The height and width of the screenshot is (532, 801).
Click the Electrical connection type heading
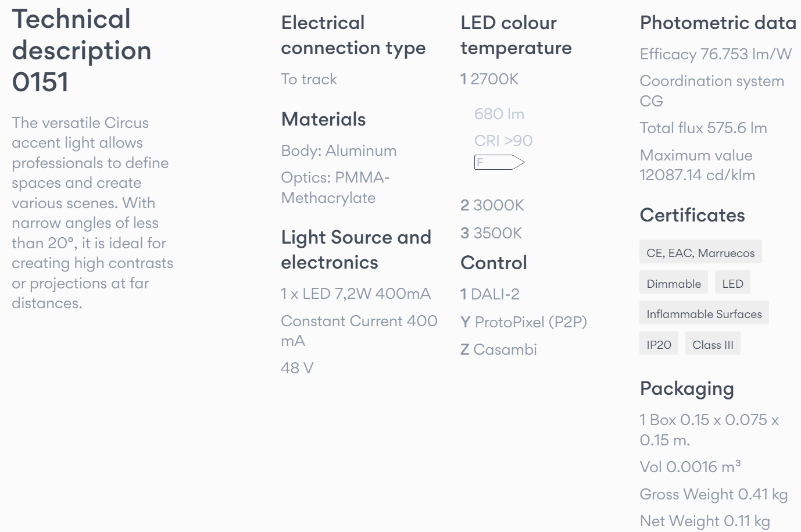(x=353, y=35)
